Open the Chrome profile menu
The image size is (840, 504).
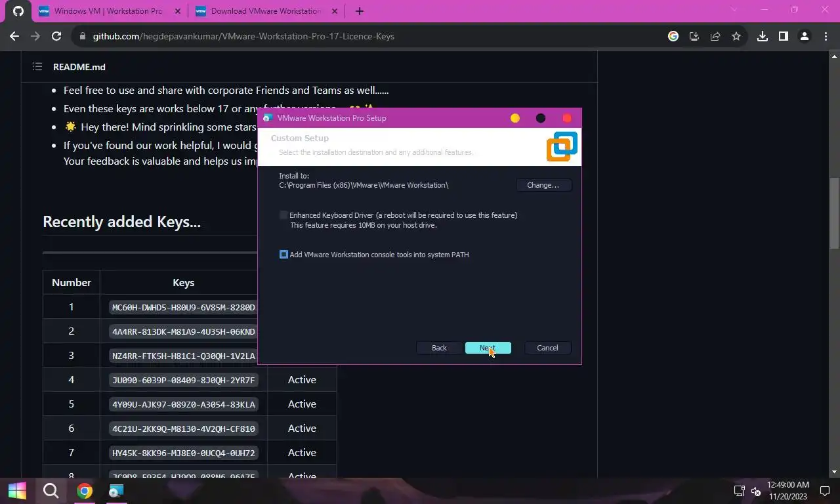[805, 36]
